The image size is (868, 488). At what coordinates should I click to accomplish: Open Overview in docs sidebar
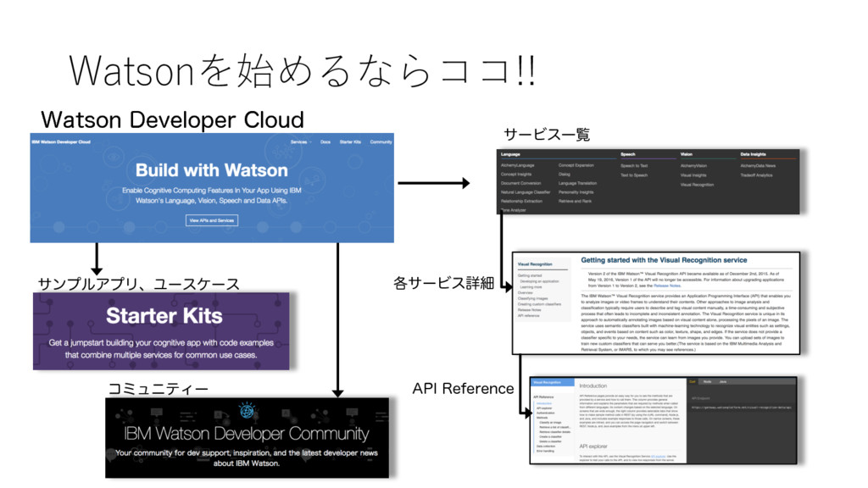click(525, 292)
